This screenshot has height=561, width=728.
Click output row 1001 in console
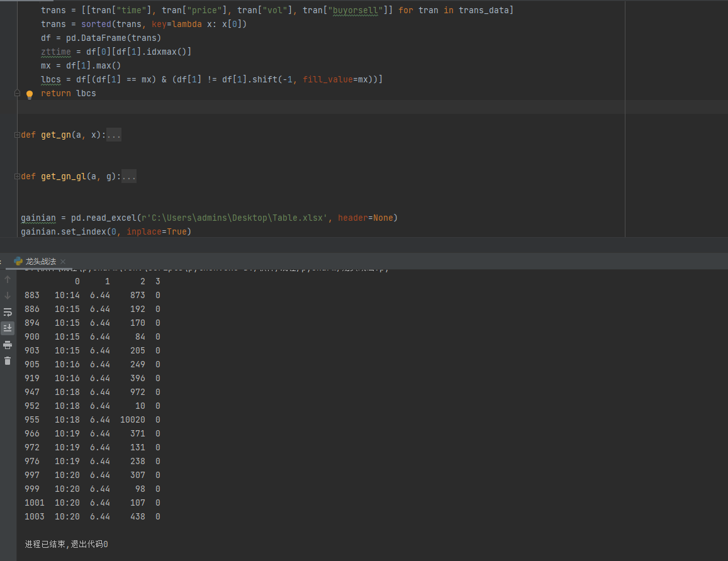point(92,503)
